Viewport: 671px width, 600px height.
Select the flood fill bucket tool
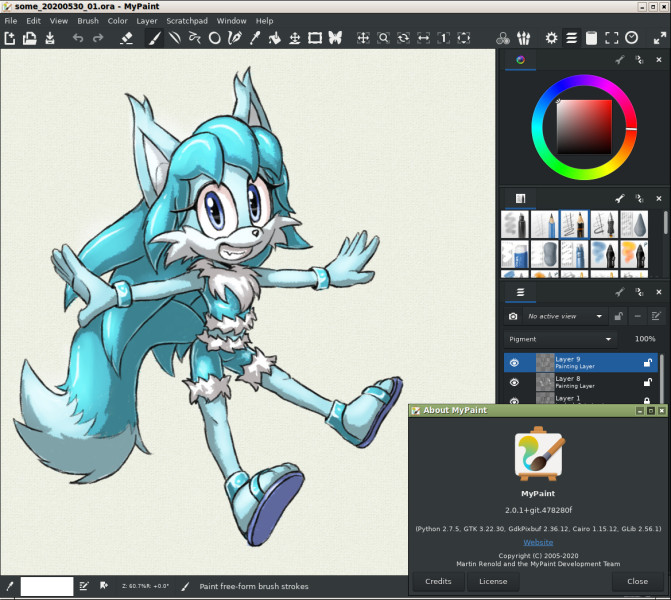pyautogui.click(x=275, y=38)
